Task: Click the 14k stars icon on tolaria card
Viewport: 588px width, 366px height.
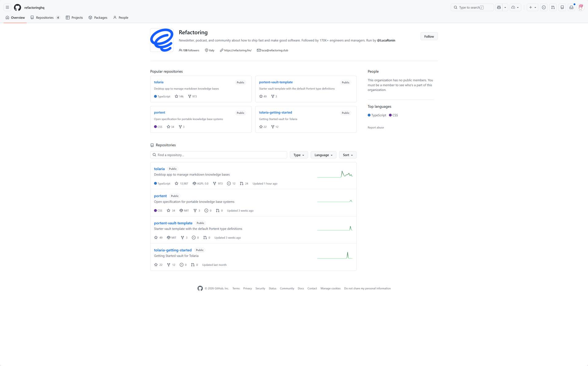Action: click(x=179, y=96)
